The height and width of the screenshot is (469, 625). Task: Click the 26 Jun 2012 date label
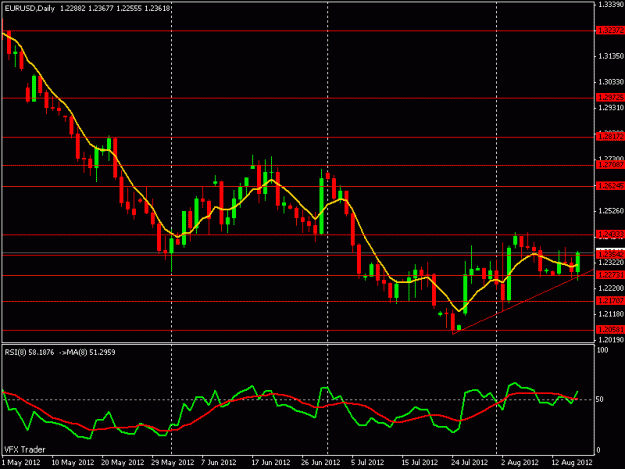(x=321, y=463)
